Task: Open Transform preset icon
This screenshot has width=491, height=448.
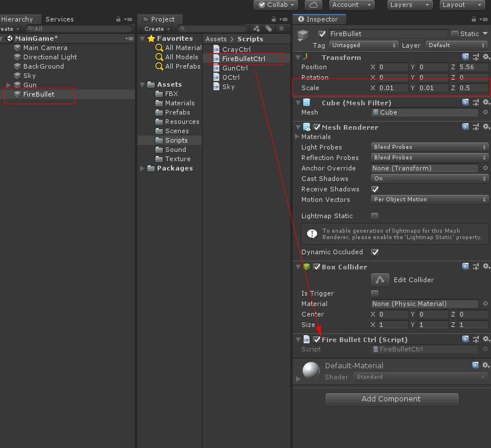Action: [x=476, y=57]
